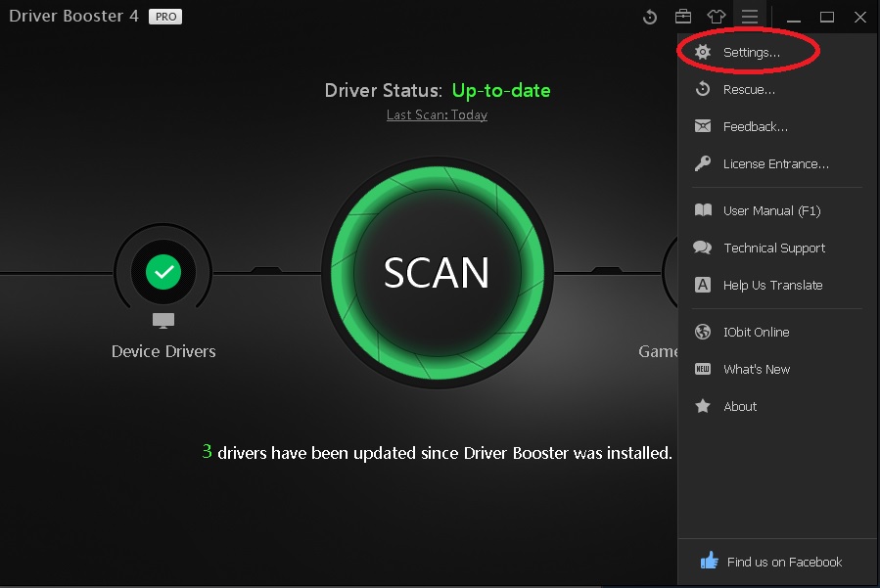Click Last Scan: Today link
This screenshot has height=588, width=880.
click(x=437, y=115)
